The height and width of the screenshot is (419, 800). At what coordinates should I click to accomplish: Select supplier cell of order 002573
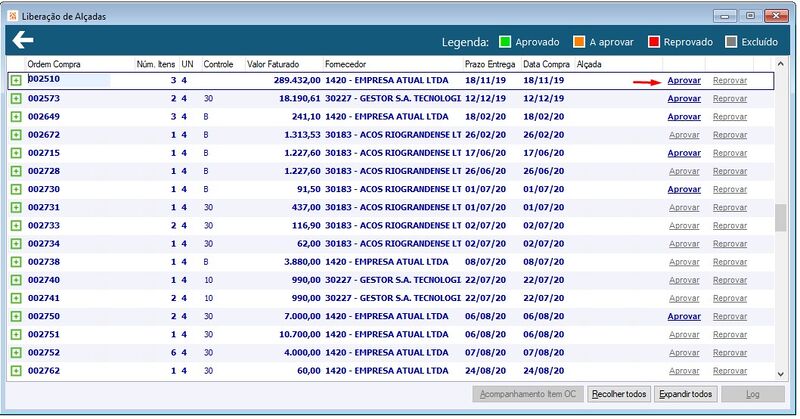pyautogui.click(x=392, y=98)
